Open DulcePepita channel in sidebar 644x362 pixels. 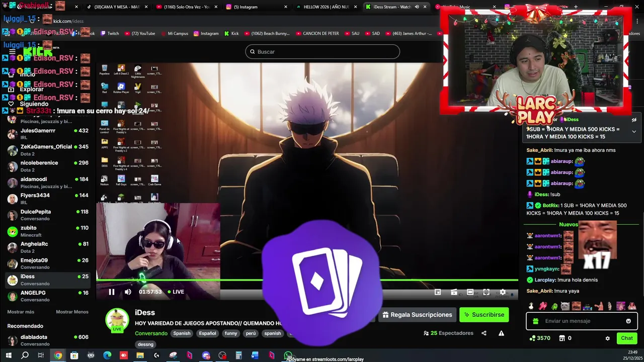pos(48,215)
